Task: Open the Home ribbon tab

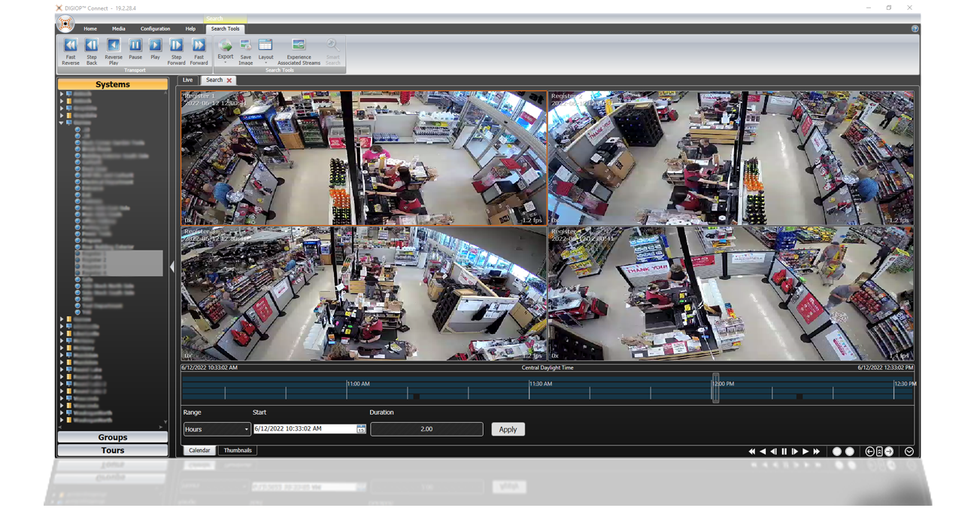Action: point(90,29)
